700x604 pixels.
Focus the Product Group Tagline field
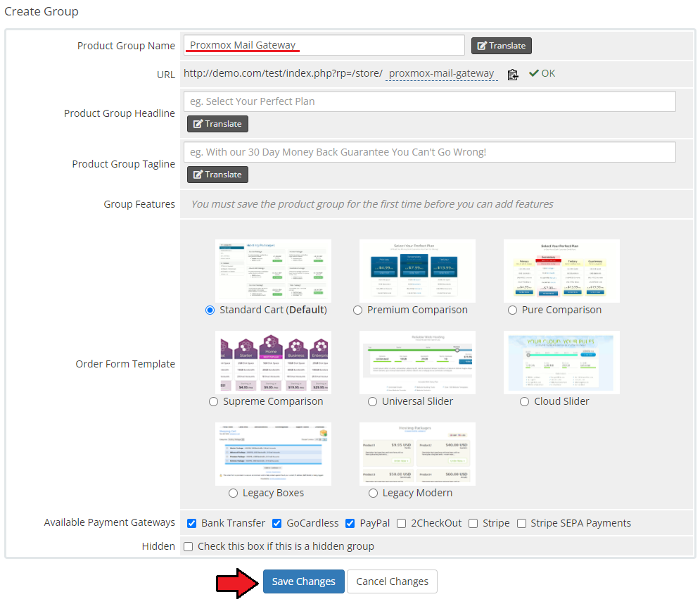429,152
